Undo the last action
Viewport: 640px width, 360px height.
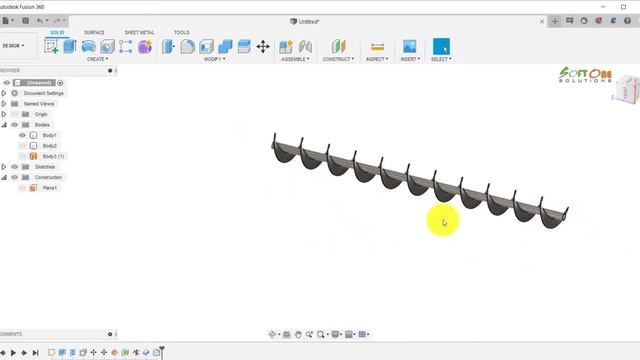(x=40, y=21)
